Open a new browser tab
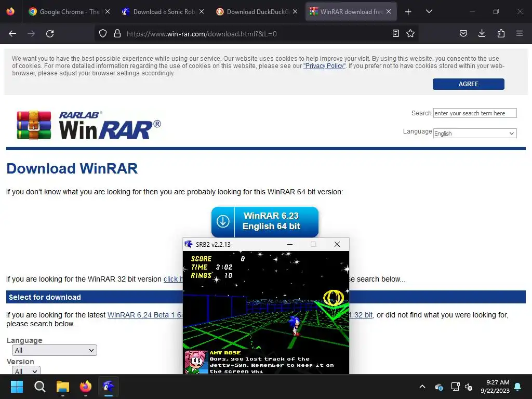532x399 pixels. [x=408, y=12]
